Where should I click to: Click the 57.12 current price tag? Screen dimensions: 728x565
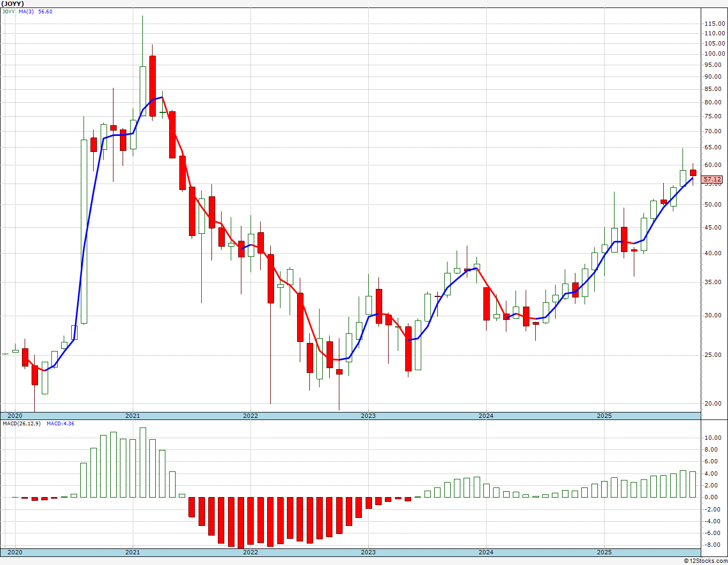(712, 180)
